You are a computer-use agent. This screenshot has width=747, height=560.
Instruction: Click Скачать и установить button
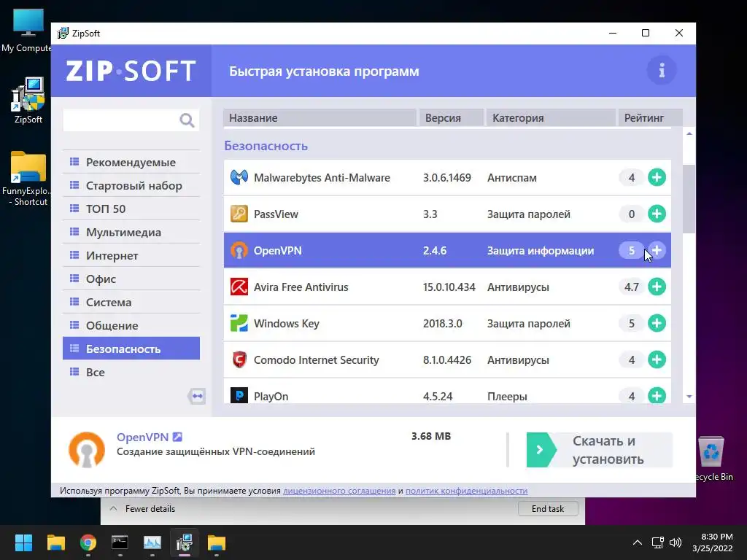tap(600, 450)
